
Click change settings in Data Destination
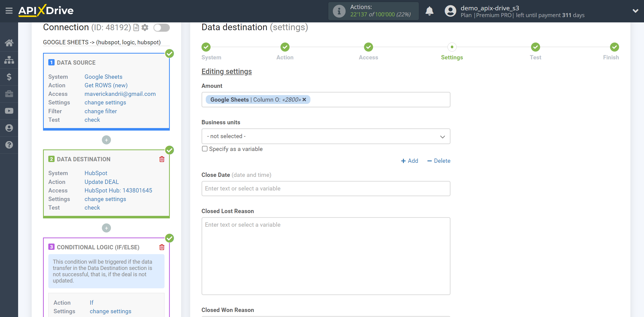pyautogui.click(x=105, y=199)
